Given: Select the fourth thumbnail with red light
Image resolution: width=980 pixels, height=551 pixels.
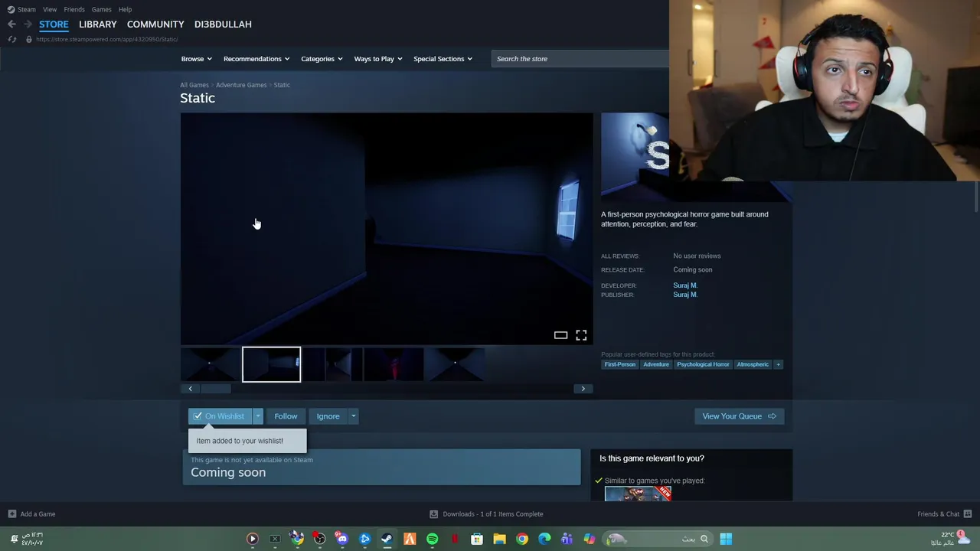Looking at the screenshot, I should pyautogui.click(x=394, y=364).
